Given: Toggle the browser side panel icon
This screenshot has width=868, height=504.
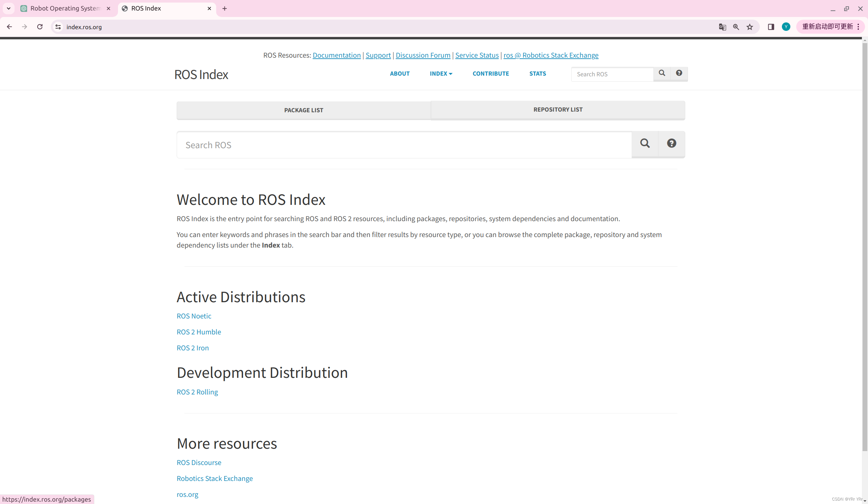Looking at the screenshot, I should 771,27.
